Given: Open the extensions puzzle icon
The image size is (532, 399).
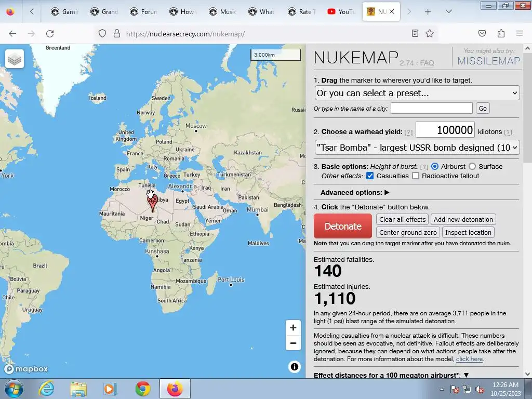Looking at the screenshot, I should click(501, 33).
